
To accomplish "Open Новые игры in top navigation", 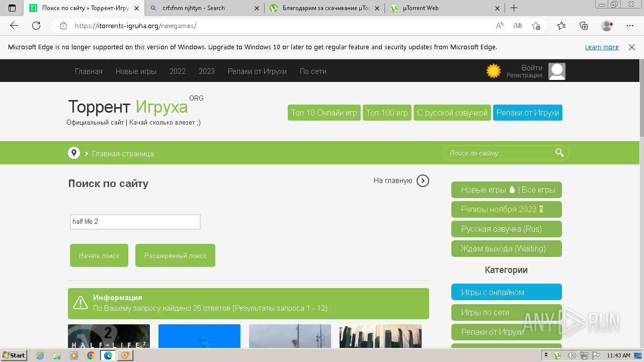I will (x=136, y=71).
